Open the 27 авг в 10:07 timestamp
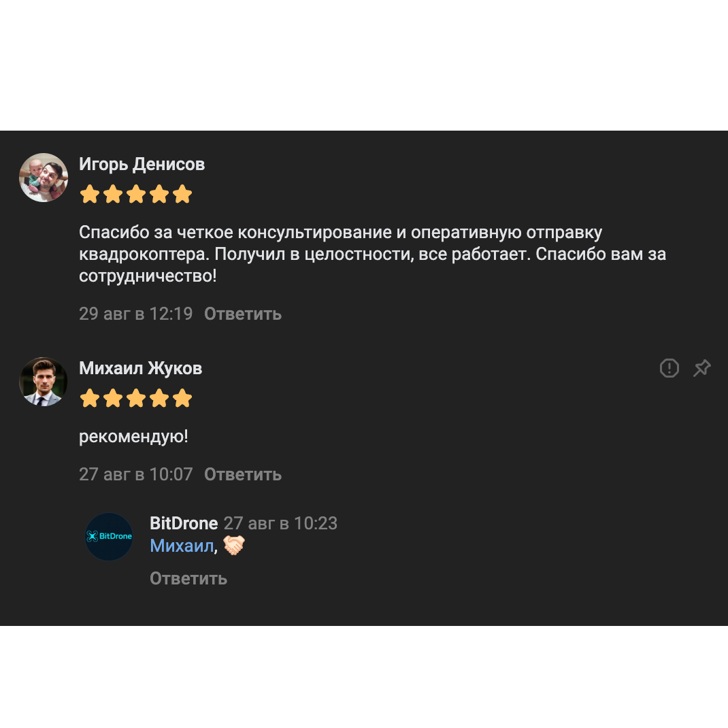Screen dimensions: 728x728 point(135,474)
